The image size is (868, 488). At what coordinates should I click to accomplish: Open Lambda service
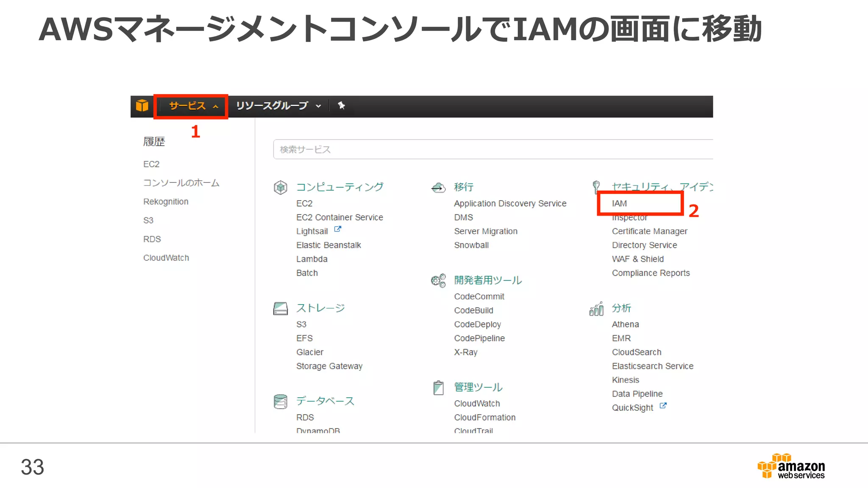[312, 259]
